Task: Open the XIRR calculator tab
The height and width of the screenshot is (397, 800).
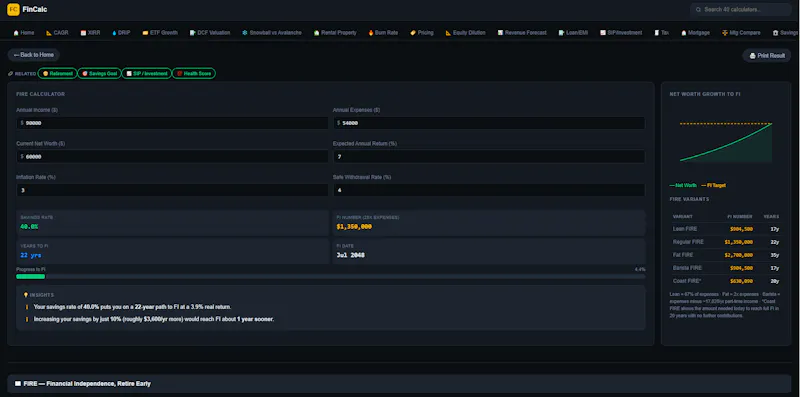Action: point(90,33)
